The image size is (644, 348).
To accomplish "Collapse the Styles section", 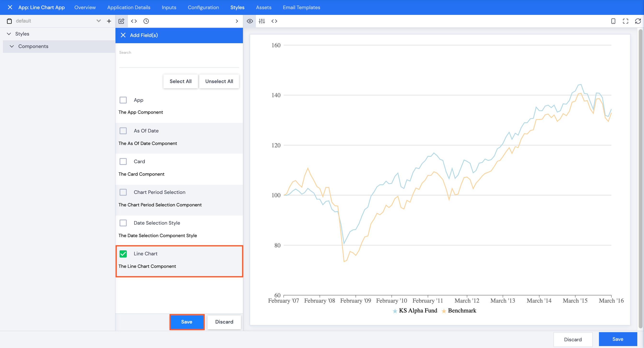I will tap(9, 34).
